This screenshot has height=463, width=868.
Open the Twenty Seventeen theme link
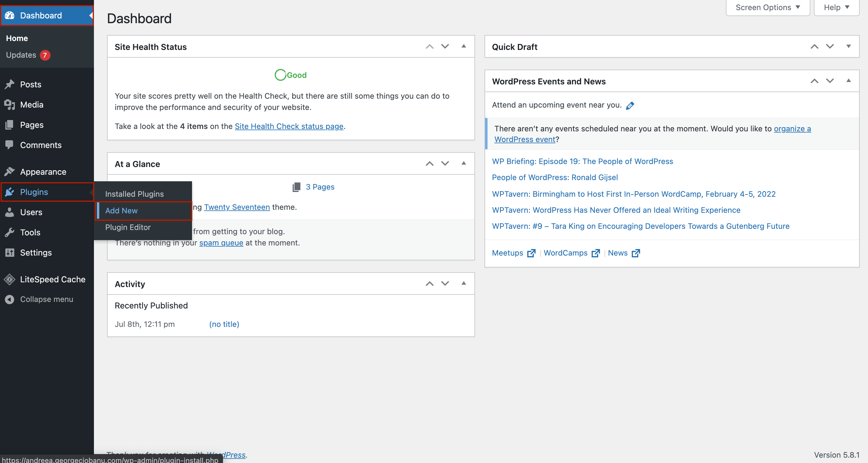click(237, 207)
